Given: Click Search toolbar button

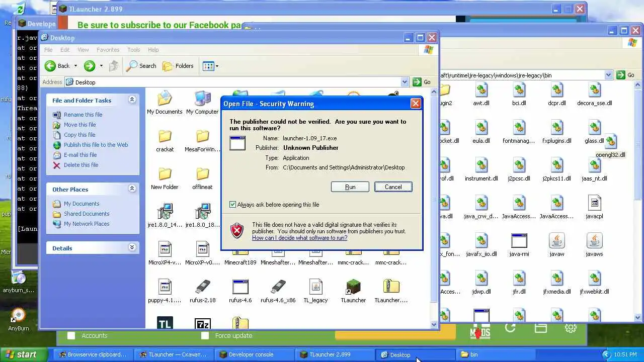Looking at the screenshot, I should pos(141,66).
